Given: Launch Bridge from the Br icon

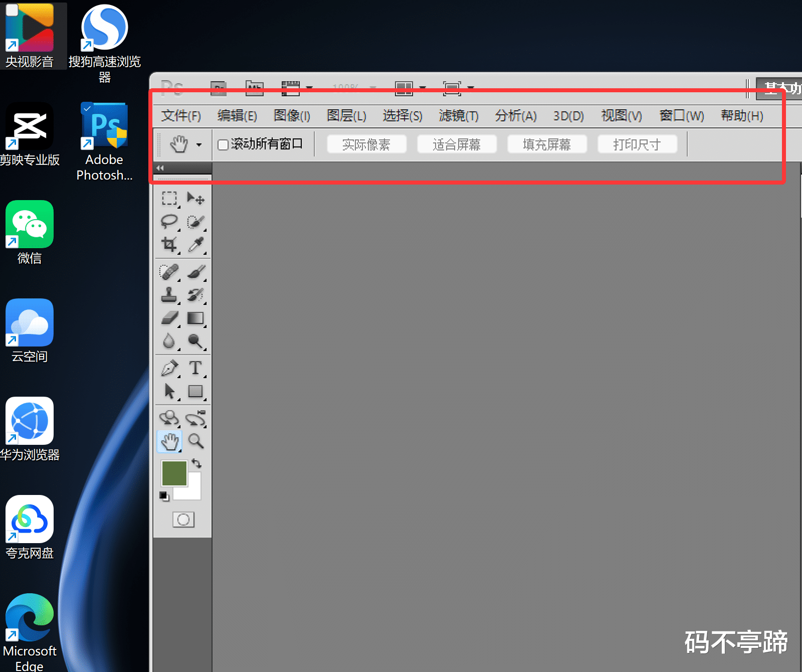Looking at the screenshot, I should [x=219, y=89].
